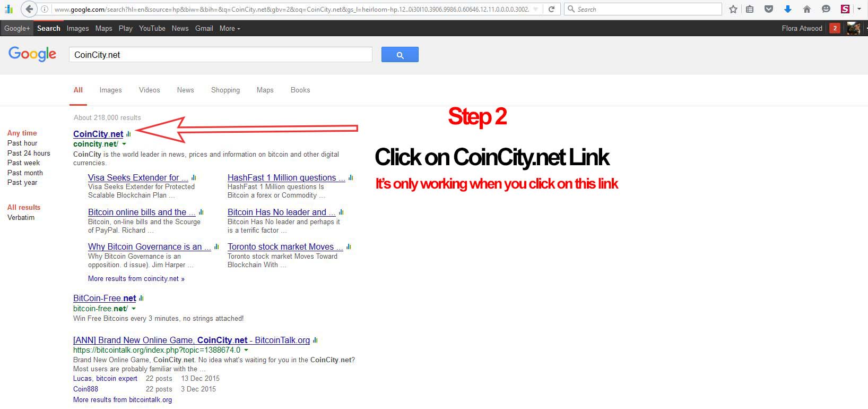The height and width of the screenshot is (409, 868).
Task: Click the bar-chart icon beside the Why Bitcoin Governance result
Action: pos(216,246)
